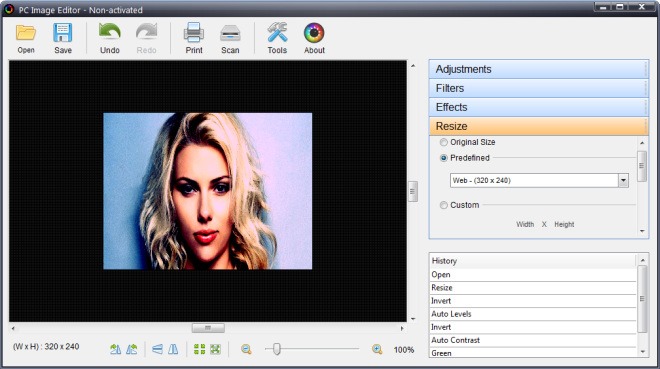Open an image with the Open button
The width and height of the screenshot is (660, 369).
(26, 39)
